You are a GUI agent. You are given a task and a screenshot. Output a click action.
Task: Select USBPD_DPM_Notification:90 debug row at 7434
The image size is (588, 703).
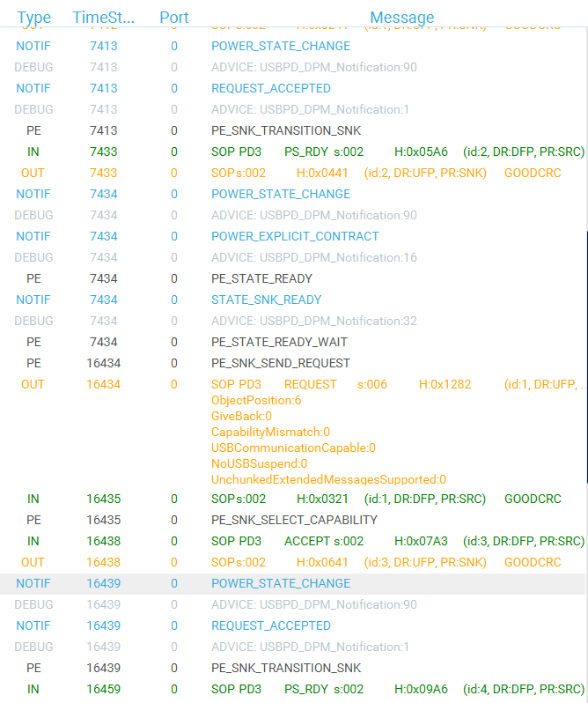[x=292, y=215]
